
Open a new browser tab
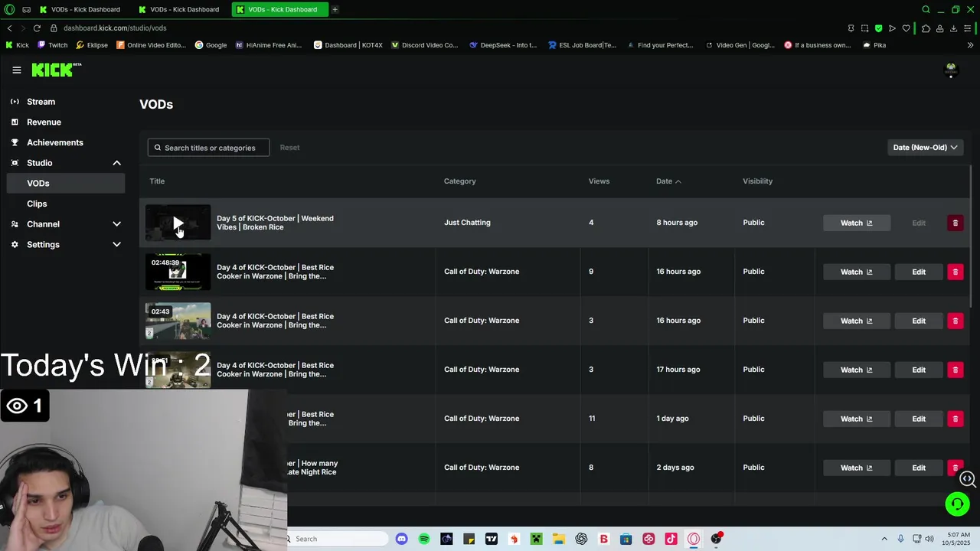(x=335, y=9)
